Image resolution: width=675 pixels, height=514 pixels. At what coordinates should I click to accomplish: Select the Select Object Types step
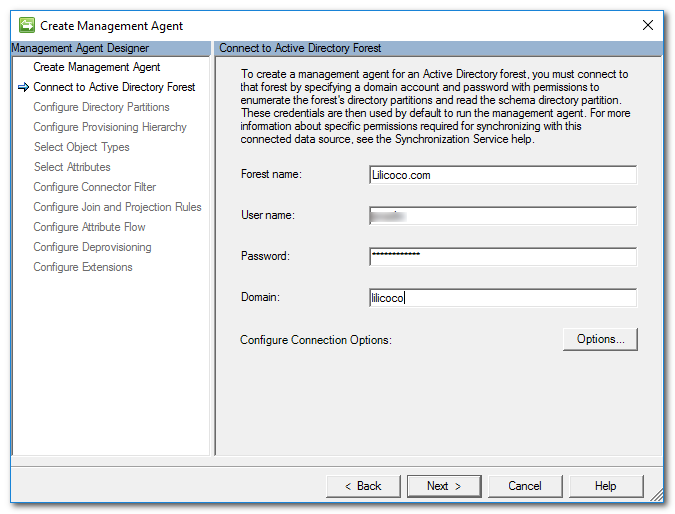[x=82, y=147]
